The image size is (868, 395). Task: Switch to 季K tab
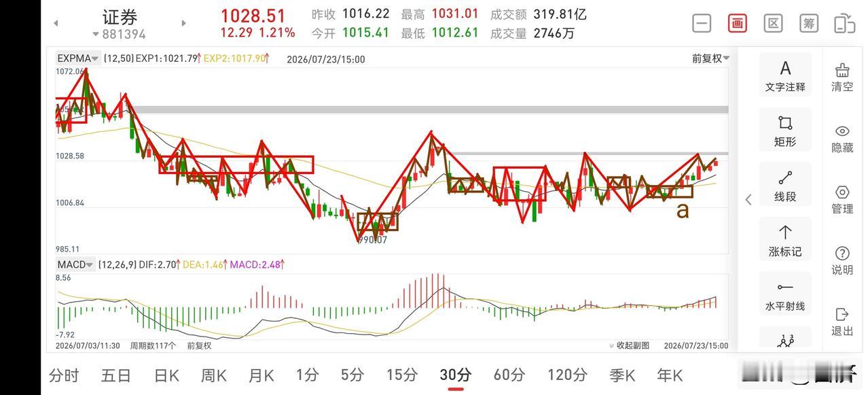(x=622, y=375)
